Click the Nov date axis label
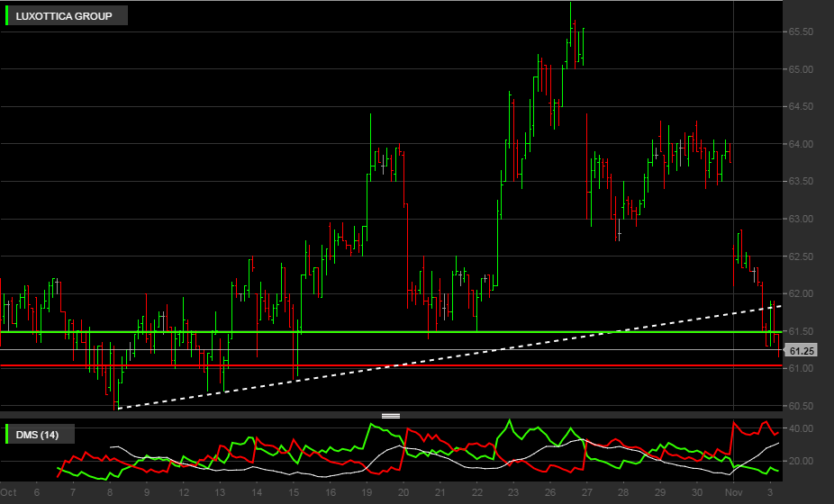 733,492
